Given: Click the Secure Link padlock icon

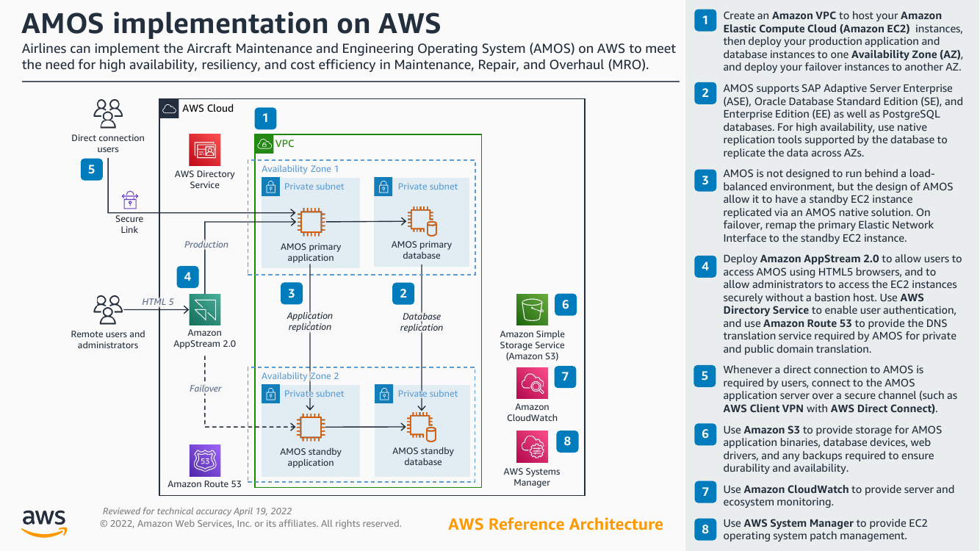Looking at the screenshot, I should click(x=130, y=201).
